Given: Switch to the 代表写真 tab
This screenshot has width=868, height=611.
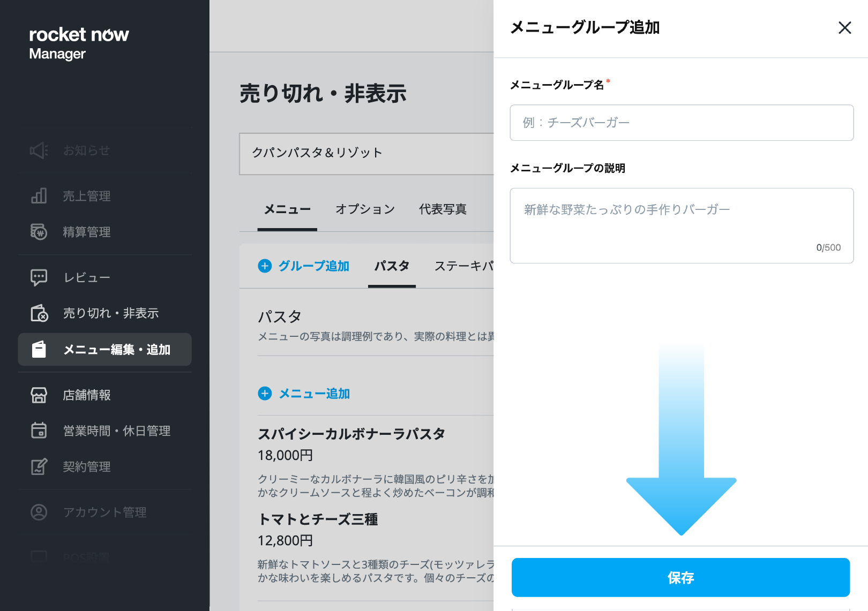Looking at the screenshot, I should coord(443,209).
